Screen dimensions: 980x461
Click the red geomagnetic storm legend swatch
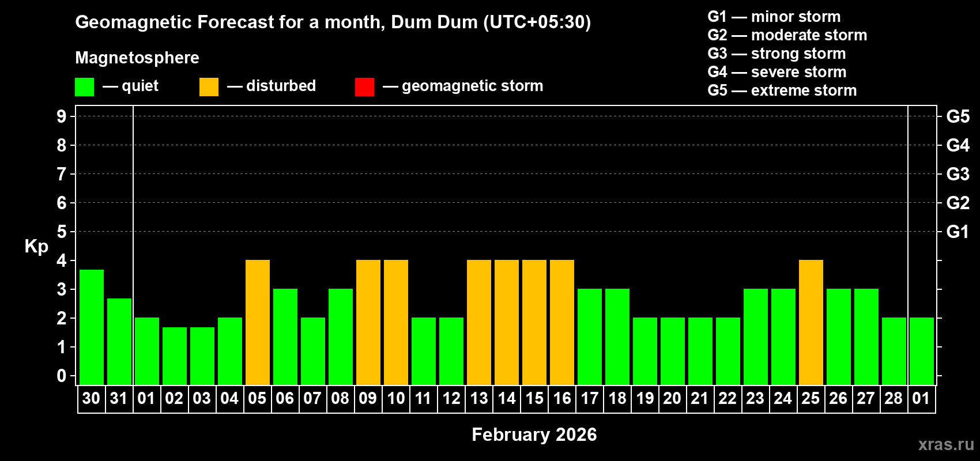[x=365, y=87]
